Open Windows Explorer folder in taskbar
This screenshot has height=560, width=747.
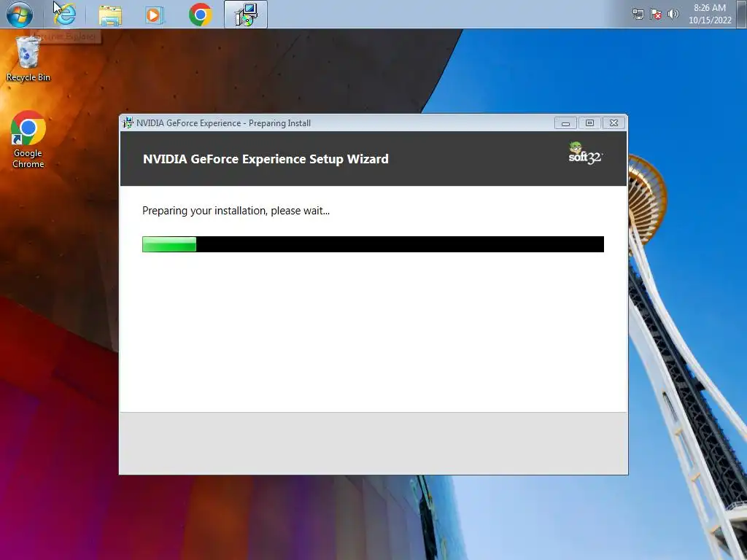(x=110, y=15)
